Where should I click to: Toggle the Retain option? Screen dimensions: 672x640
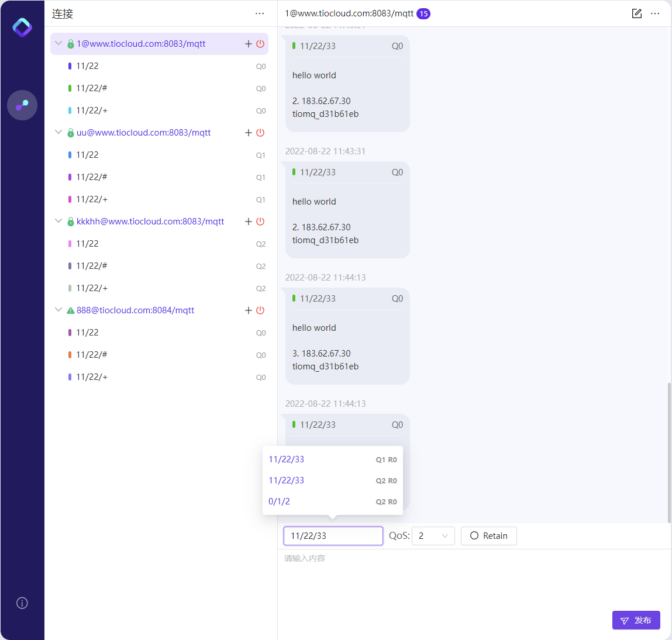click(x=488, y=536)
